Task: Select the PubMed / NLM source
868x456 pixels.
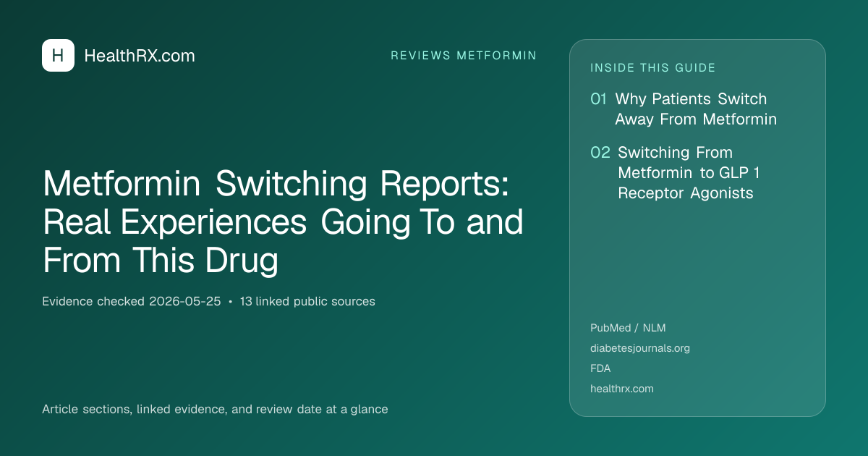Action: click(628, 328)
